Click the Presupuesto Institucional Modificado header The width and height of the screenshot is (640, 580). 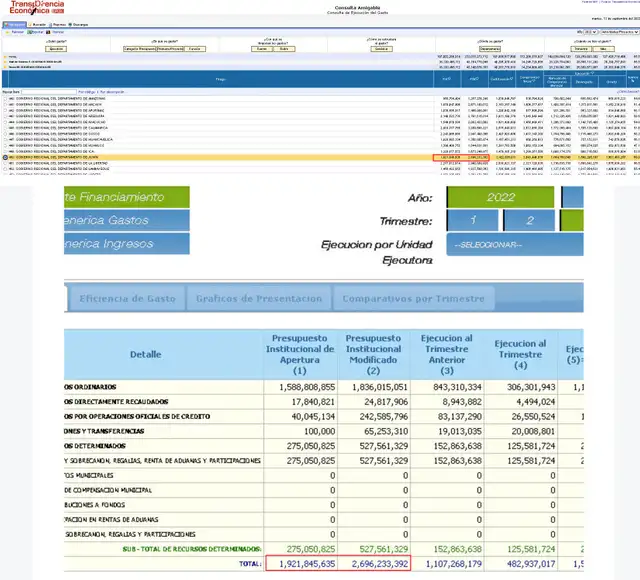coord(373,354)
